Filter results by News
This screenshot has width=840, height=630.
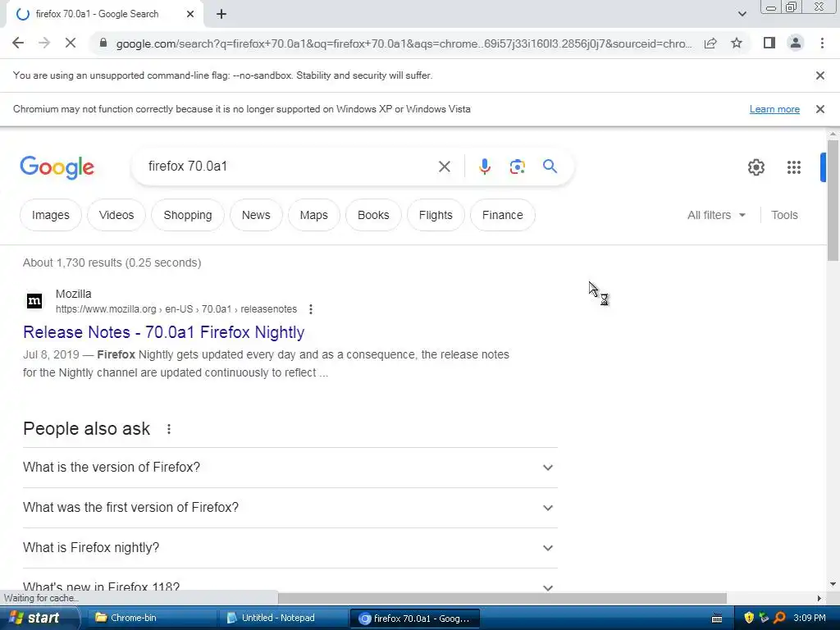[256, 216]
